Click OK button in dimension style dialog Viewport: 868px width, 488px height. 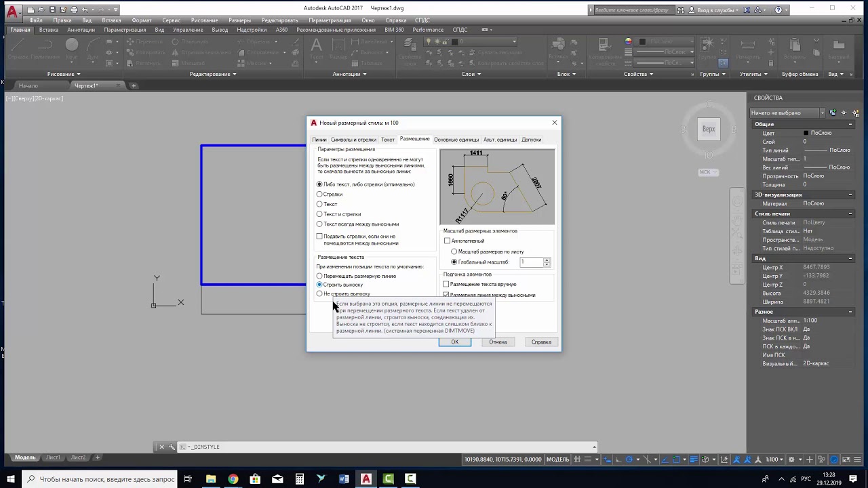(x=455, y=342)
